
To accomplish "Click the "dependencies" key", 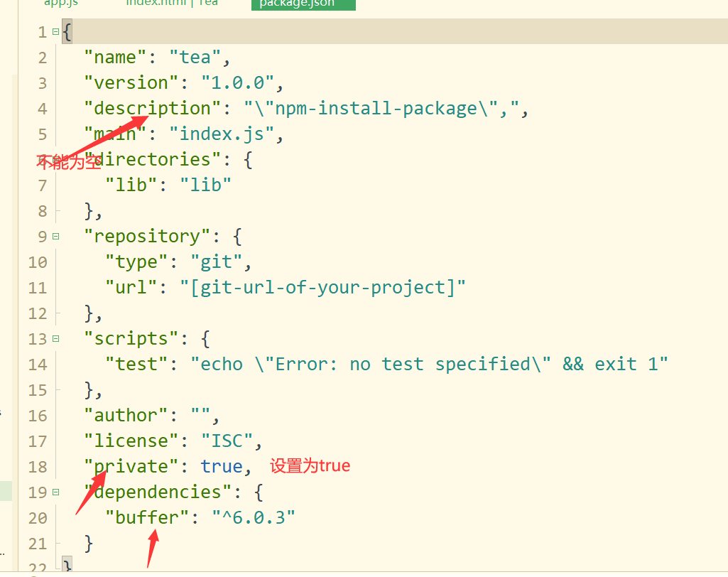I will [158, 492].
